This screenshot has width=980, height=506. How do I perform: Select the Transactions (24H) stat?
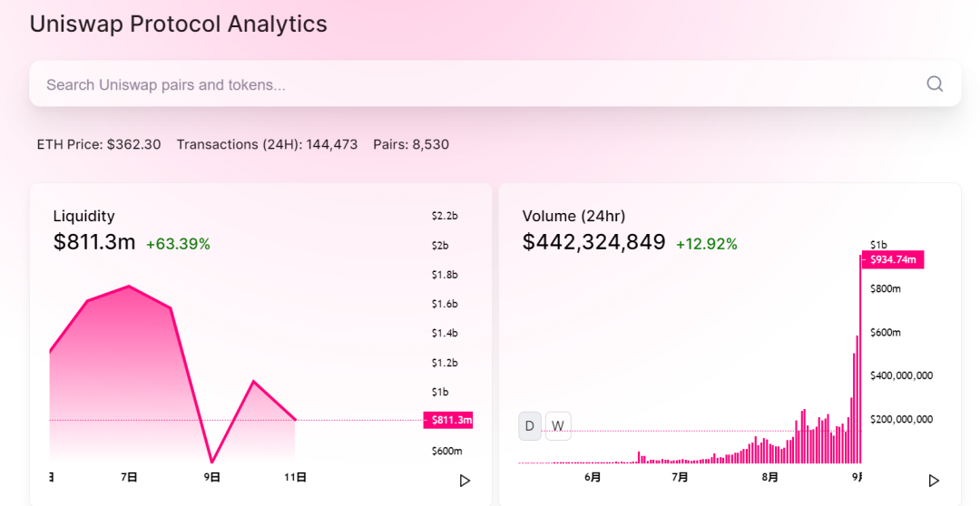pyautogui.click(x=267, y=144)
